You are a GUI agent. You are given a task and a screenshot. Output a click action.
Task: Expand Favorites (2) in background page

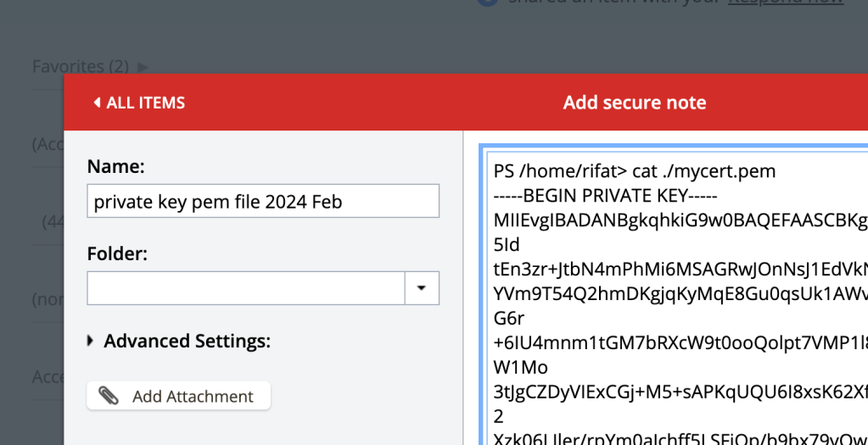pos(90,67)
